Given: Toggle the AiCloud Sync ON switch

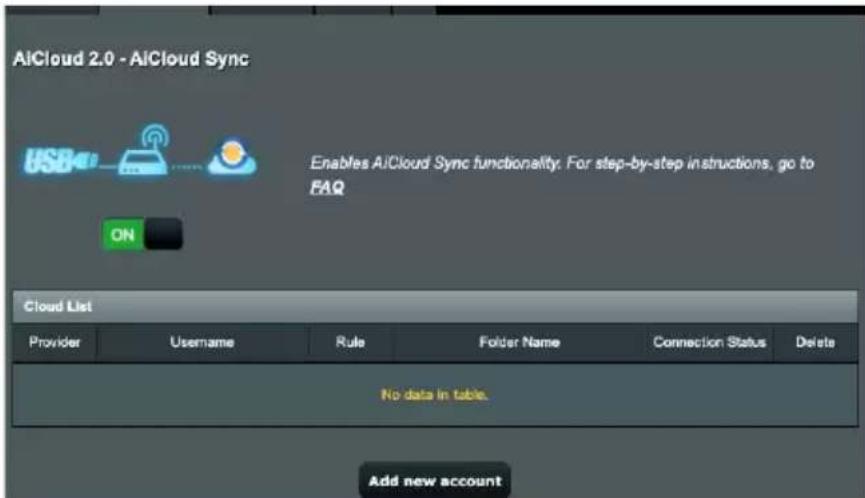Looking at the screenshot, I should [x=142, y=234].
